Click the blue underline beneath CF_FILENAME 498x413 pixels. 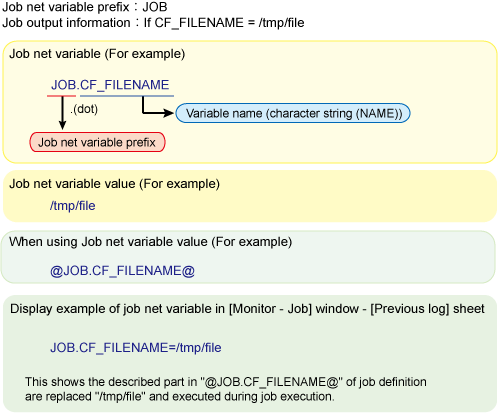(x=127, y=96)
